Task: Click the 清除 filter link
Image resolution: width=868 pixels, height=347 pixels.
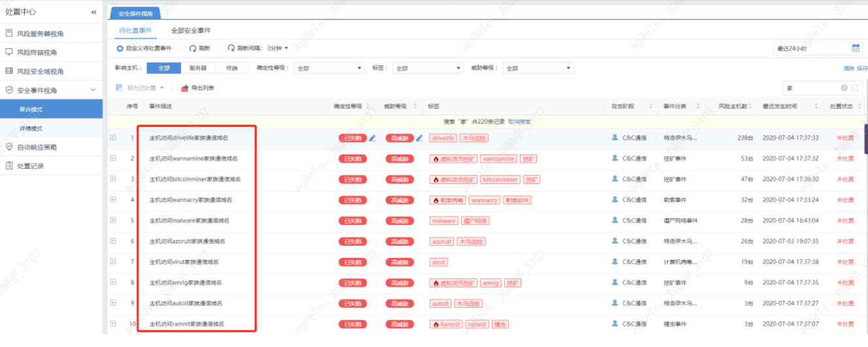Action: tap(848, 68)
